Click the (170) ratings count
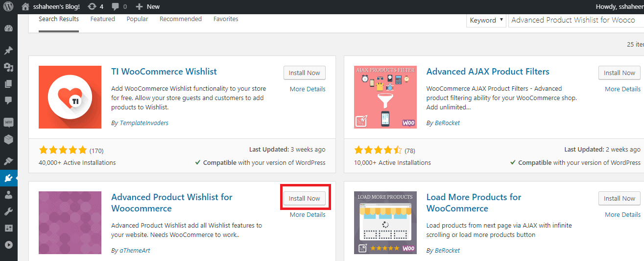Viewport: 644px width, 261px height. tap(96, 151)
